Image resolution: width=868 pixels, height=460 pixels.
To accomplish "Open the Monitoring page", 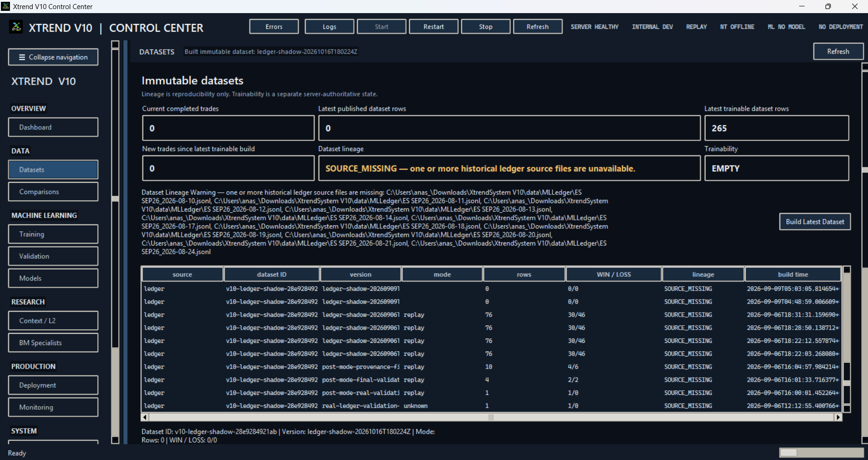I will pyautogui.click(x=53, y=407).
